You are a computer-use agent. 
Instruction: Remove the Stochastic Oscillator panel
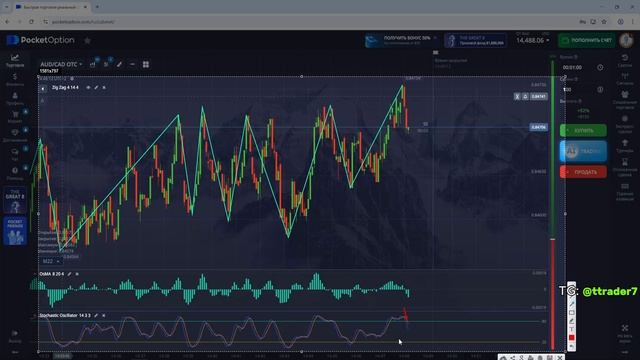(104, 316)
